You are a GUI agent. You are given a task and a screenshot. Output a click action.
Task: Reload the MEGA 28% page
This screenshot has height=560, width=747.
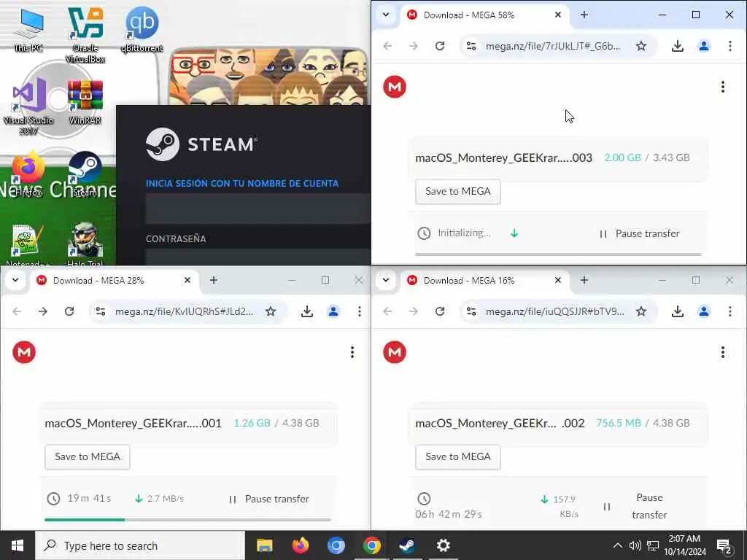[69, 311]
